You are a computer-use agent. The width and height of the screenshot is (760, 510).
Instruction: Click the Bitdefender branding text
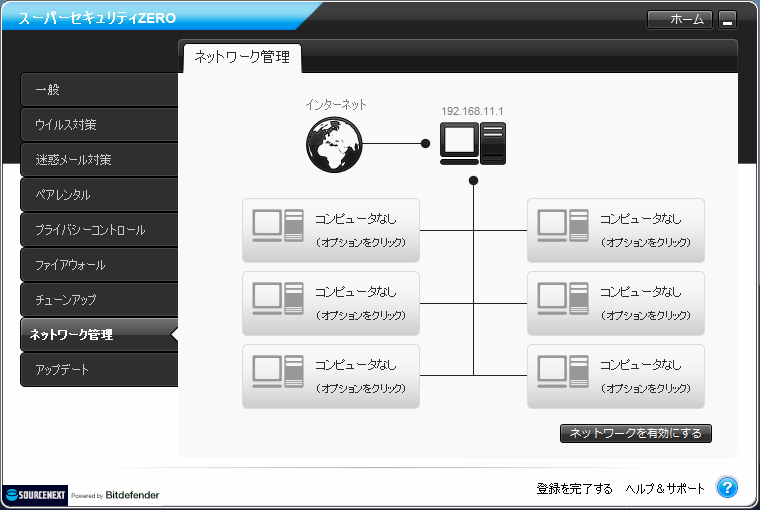tap(132, 495)
